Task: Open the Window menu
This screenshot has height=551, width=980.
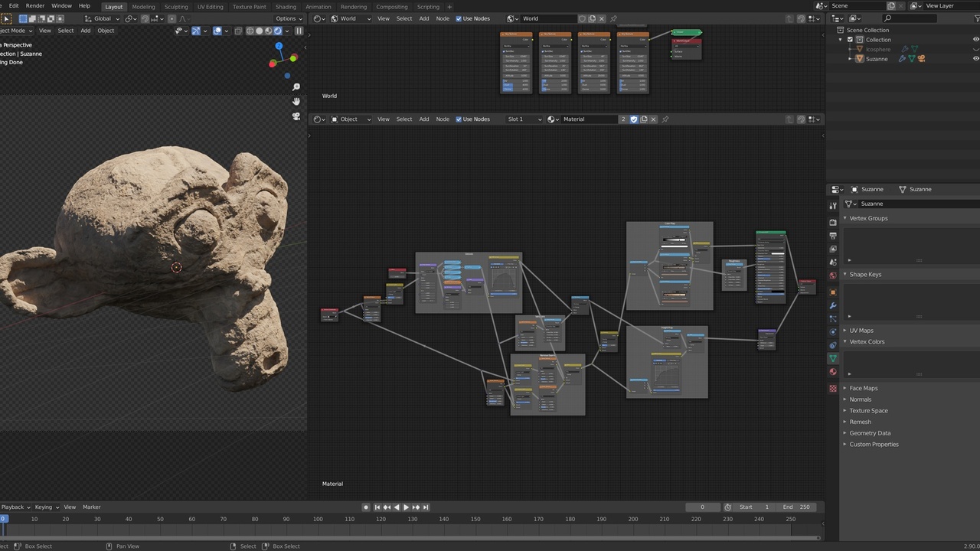Action: tap(61, 6)
